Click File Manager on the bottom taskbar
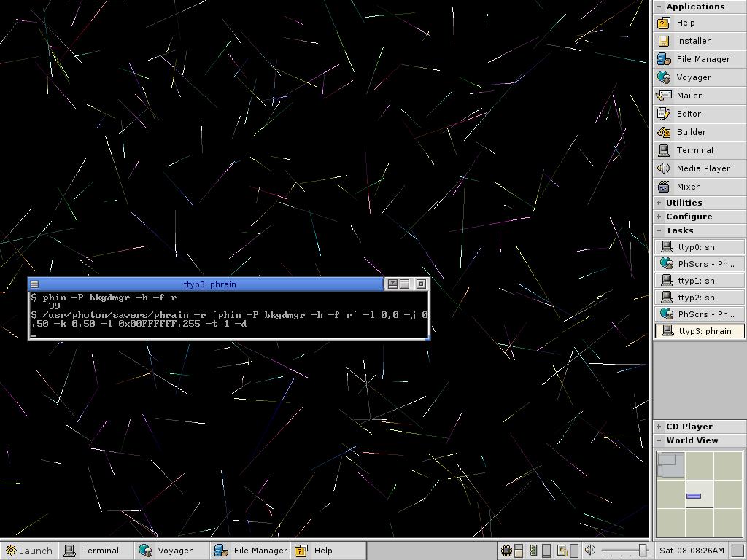The image size is (747, 560). [x=251, y=551]
